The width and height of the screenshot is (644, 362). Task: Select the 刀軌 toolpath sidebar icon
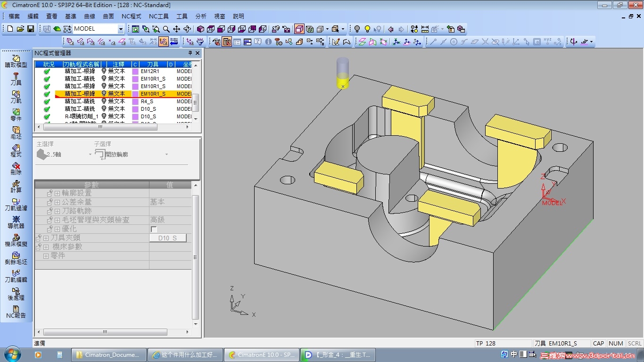[x=16, y=97]
